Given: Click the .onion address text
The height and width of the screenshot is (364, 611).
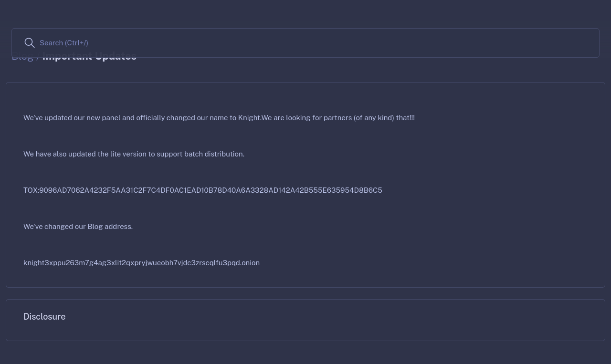Looking at the screenshot, I should coord(141,262).
